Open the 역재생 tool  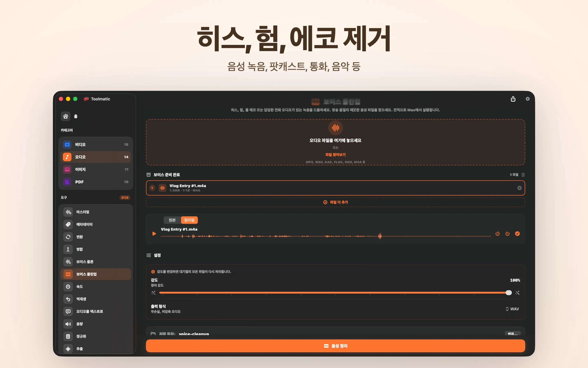tap(96, 299)
